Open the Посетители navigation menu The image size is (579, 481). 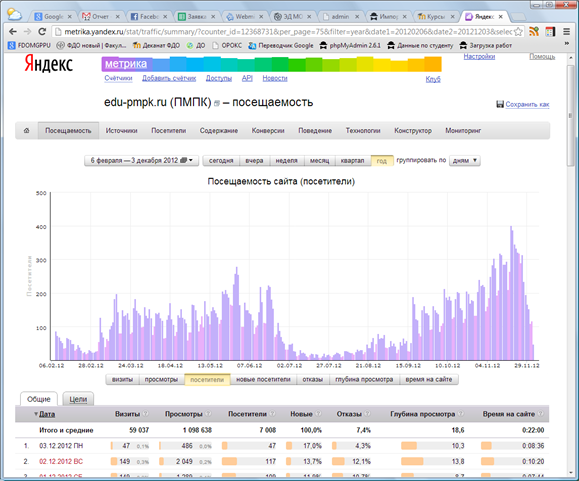168,131
